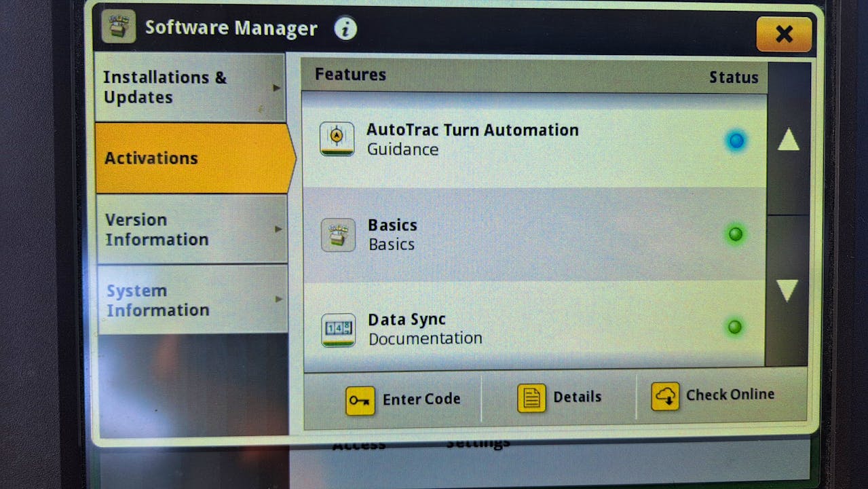
Task: Click the Check Online cloud icon
Action: point(665,396)
